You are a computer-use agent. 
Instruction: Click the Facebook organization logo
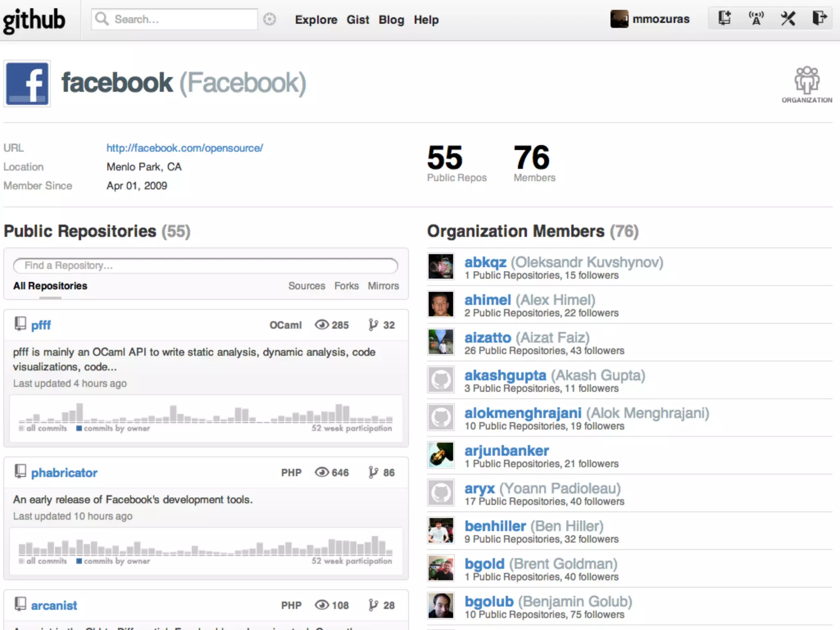pos(27,84)
